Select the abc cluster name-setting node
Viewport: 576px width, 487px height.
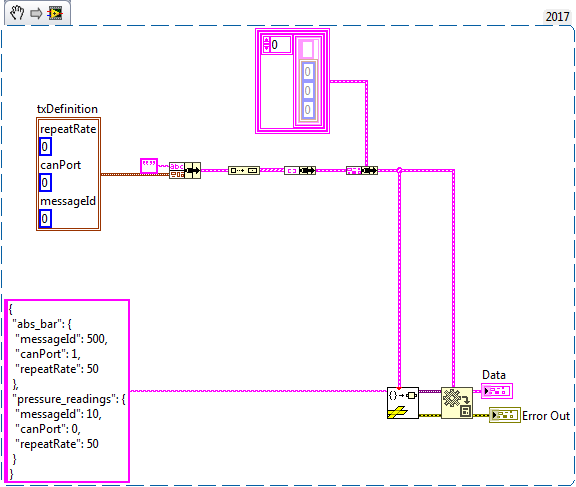pyautogui.click(x=185, y=170)
